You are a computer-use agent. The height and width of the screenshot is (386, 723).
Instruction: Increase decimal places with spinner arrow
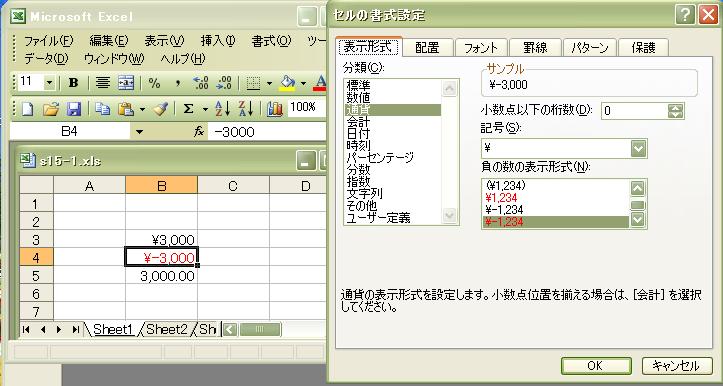point(676,107)
